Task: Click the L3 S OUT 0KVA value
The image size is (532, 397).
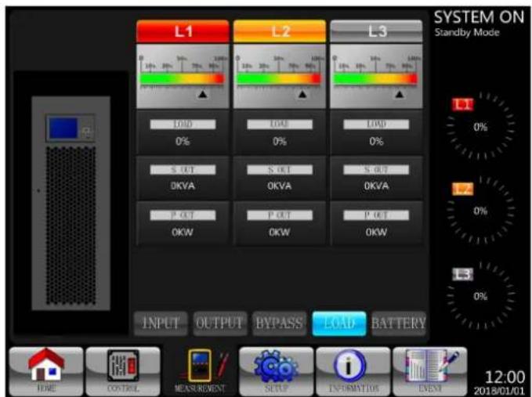Action: coord(376,186)
